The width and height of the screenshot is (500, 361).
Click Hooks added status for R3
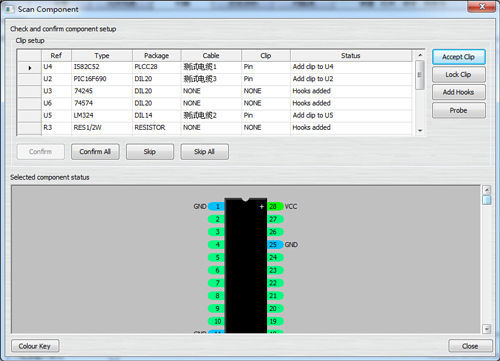(351, 128)
